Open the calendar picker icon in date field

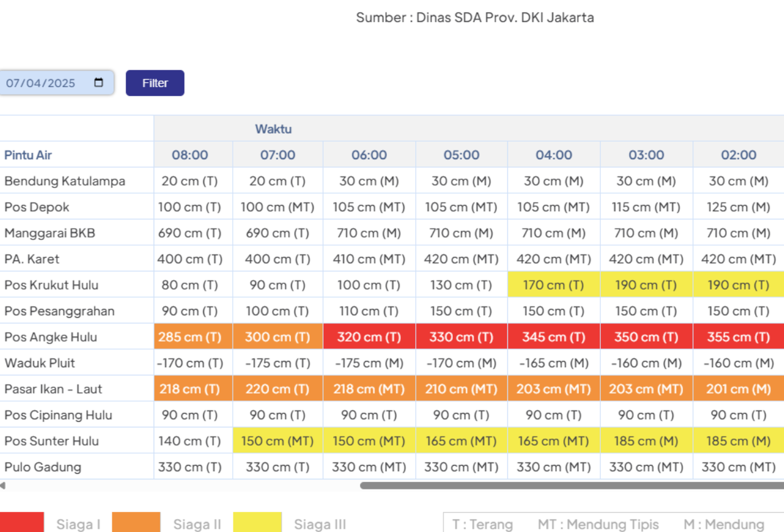coord(98,83)
